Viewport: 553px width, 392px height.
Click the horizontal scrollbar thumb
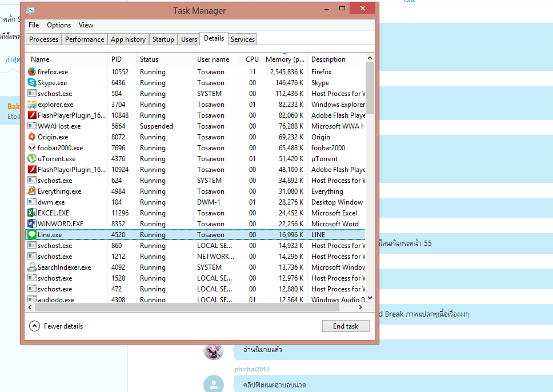187,307
